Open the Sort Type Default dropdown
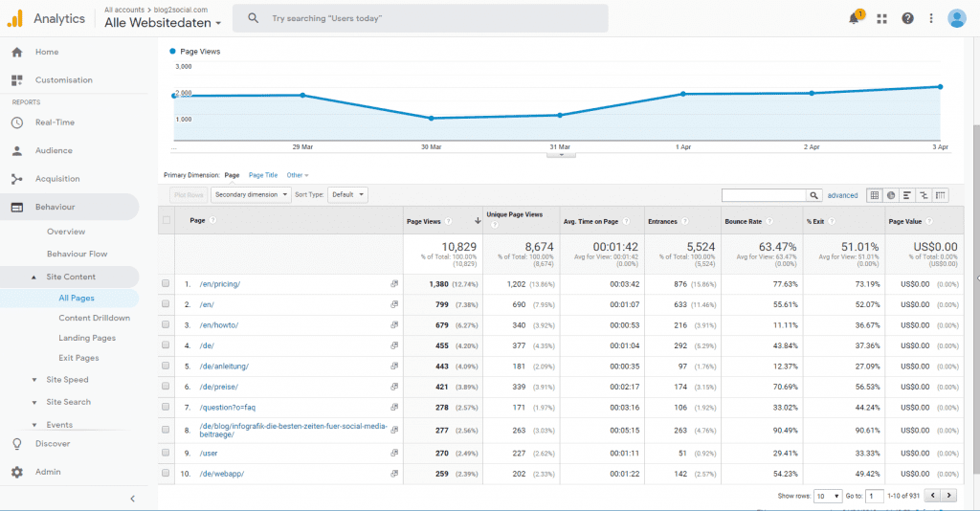980x511 pixels. tap(347, 195)
